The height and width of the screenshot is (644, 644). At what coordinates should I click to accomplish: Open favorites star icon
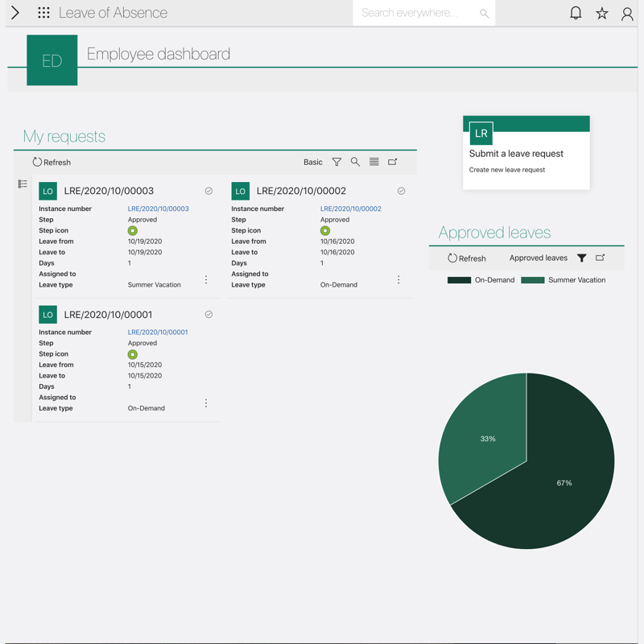click(601, 13)
